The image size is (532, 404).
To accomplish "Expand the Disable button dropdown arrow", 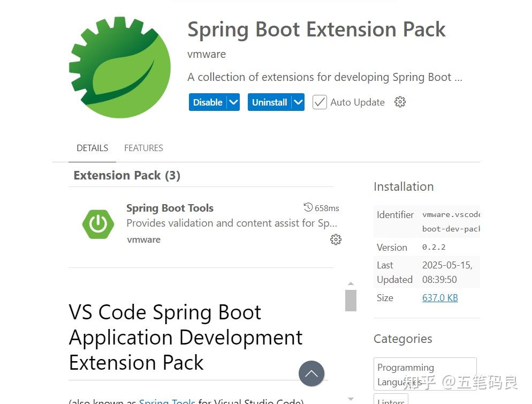I will (x=233, y=102).
